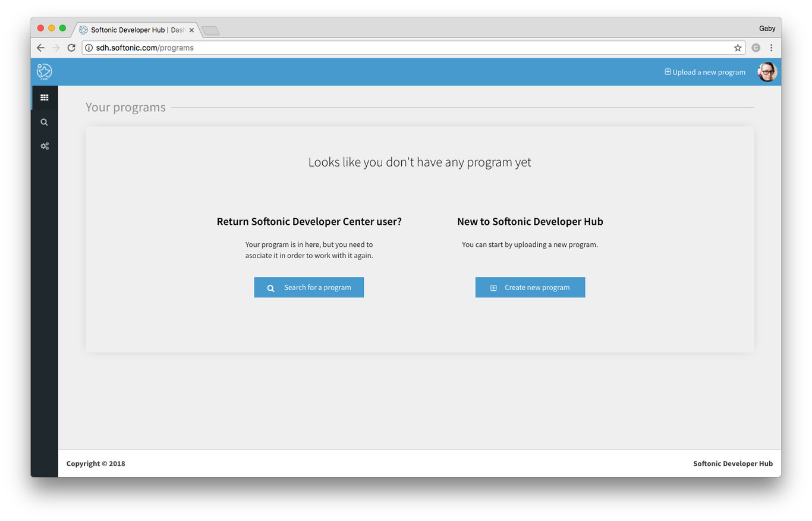Reload the page with the refresh icon
This screenshot has width=812, height=521.
[71, 48]
